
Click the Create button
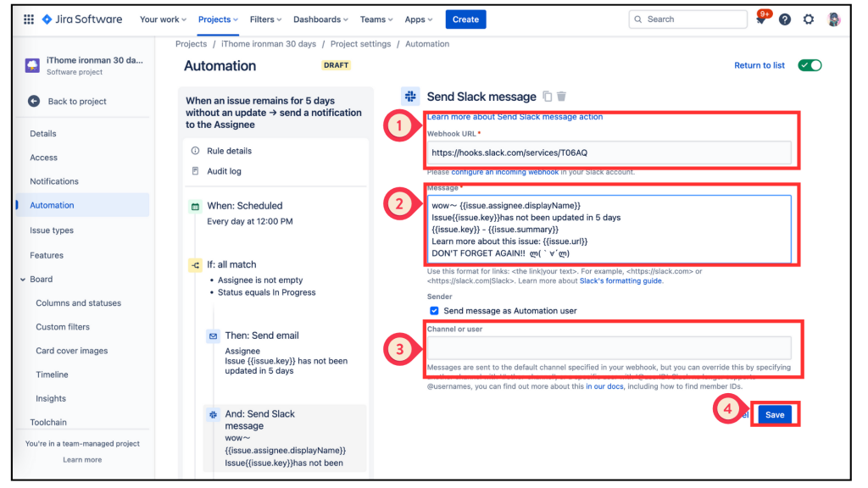465,19
